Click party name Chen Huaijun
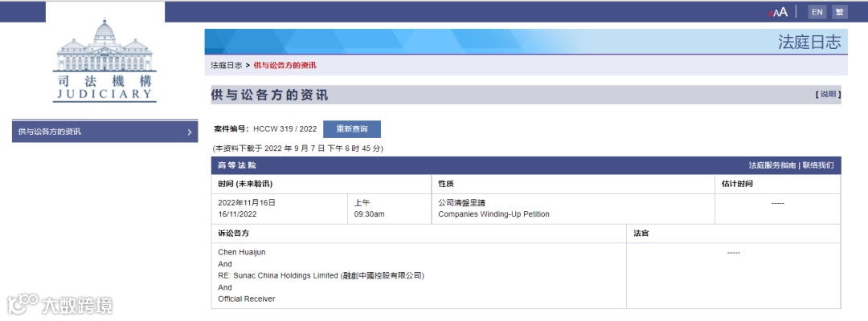The height and width of the screenshot is (321, 868). coord(242,253)
